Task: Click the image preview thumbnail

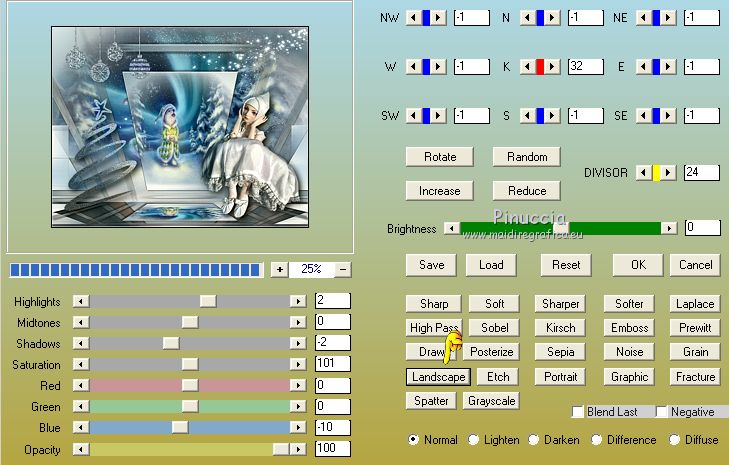Action: click(x=180, y=127)
